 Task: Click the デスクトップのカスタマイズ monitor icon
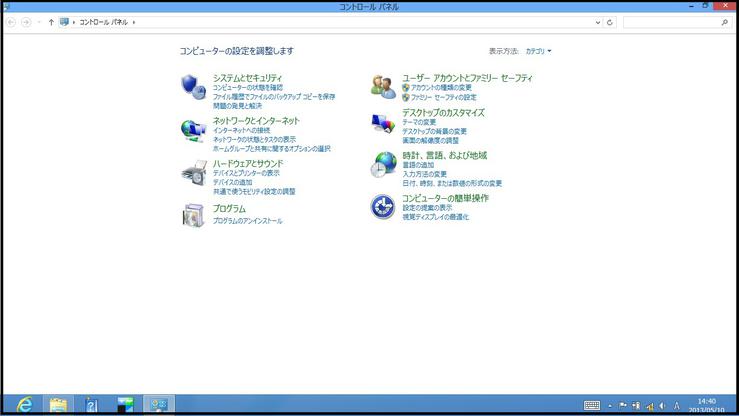coord(383,124)
